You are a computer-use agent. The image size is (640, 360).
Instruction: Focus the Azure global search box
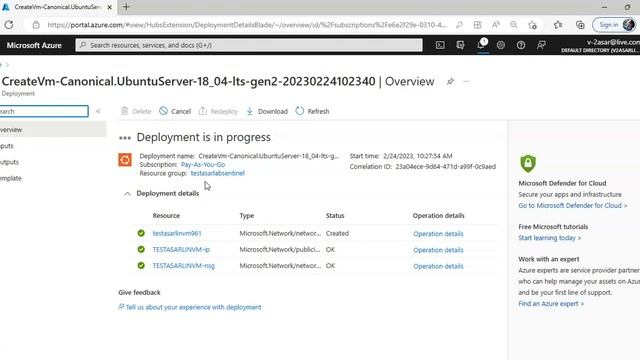coord(249,45)
